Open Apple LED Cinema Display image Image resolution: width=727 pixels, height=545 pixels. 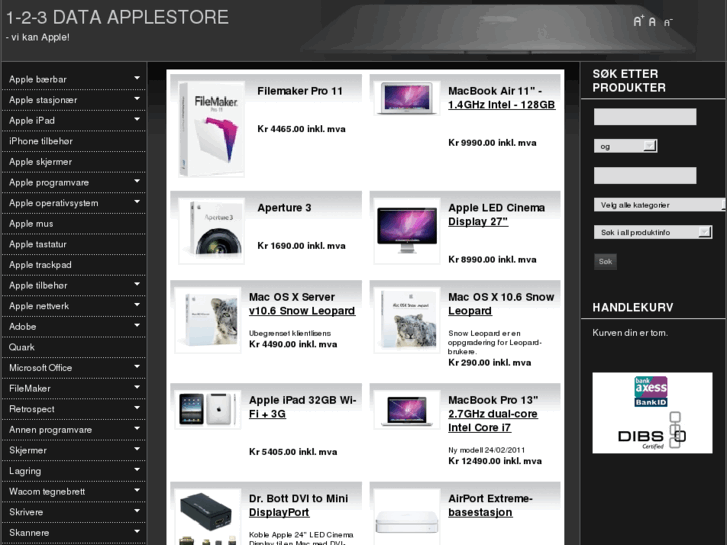coord(407,231)
